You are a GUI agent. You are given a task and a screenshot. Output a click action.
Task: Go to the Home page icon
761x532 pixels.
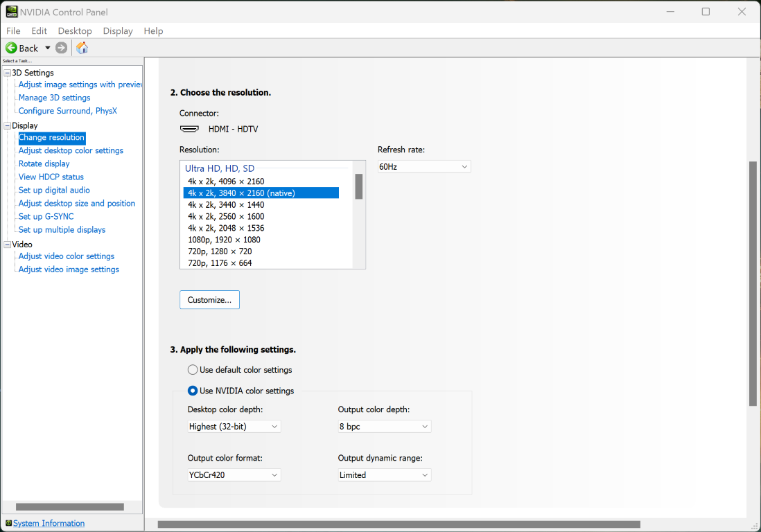click(82, 48)
